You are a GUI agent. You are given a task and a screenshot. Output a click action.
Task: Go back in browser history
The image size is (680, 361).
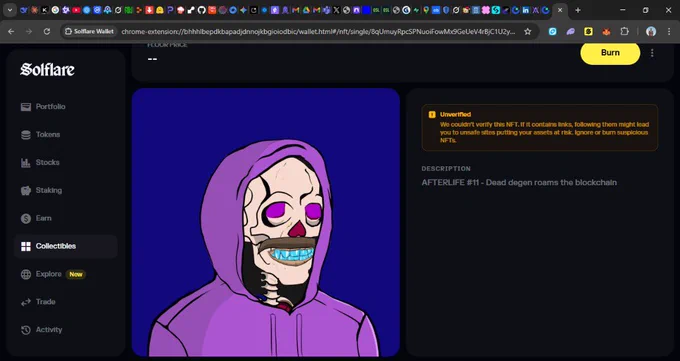(x=11, y=32)
